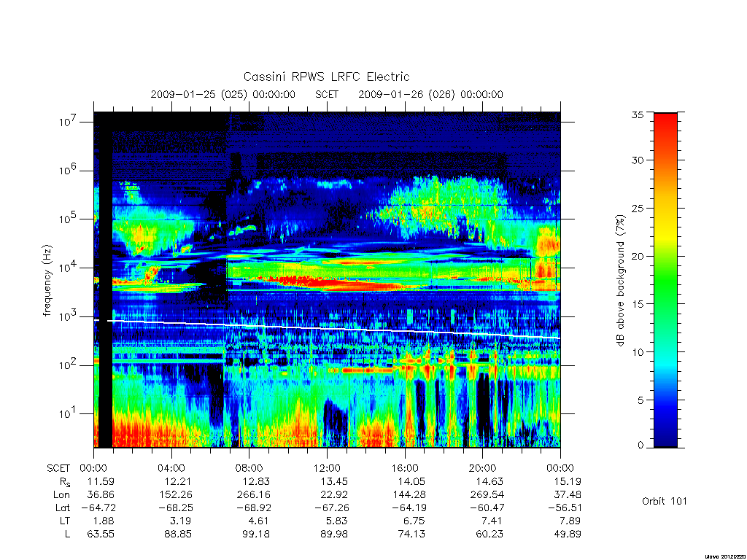The height and width of the screenshot is (560, 747).
Task: Click the color scale label '15'
Action: (x=638, y=304)
